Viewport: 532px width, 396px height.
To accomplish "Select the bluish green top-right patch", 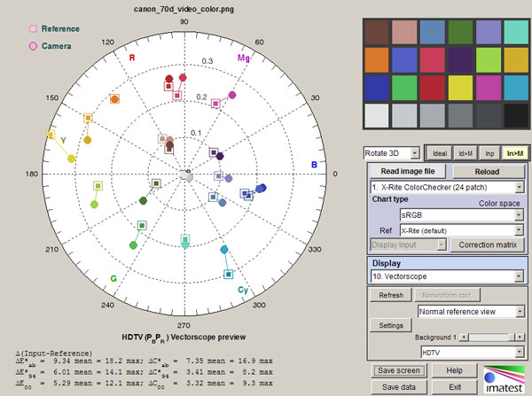I will pos(516,32).
